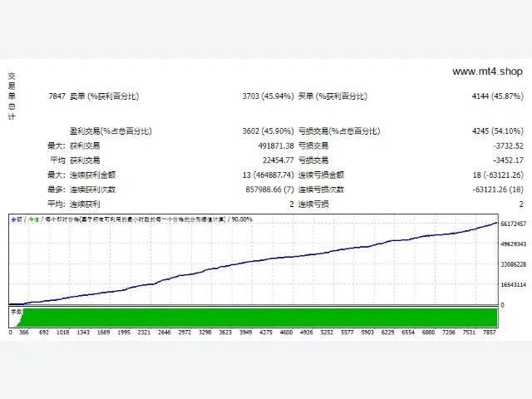Viewport: 532px width, 399px height.
Task: Select the "2" beside 连续获利
Action: pos(292,204)
